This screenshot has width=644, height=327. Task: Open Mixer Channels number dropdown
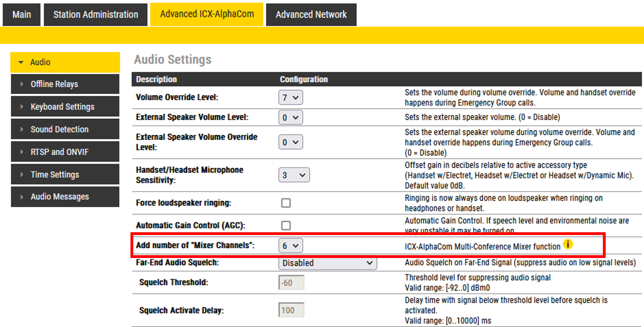(x=290, y=246)
